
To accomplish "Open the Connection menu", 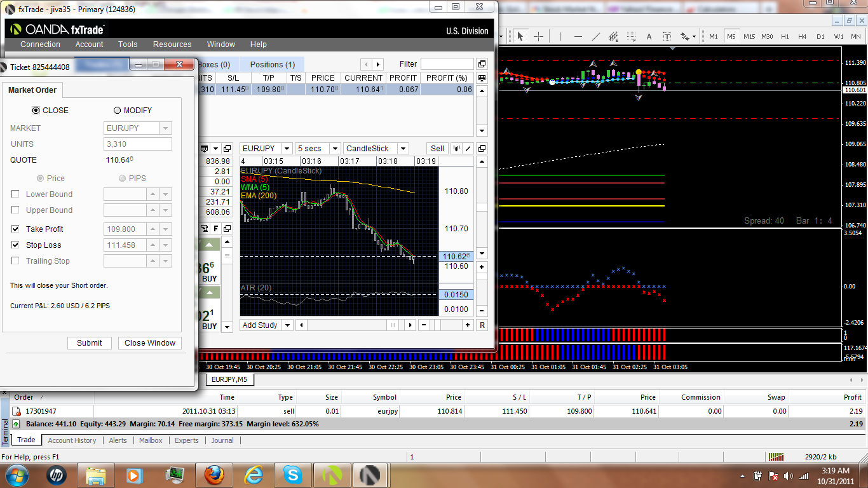I will tap(40, 44).
